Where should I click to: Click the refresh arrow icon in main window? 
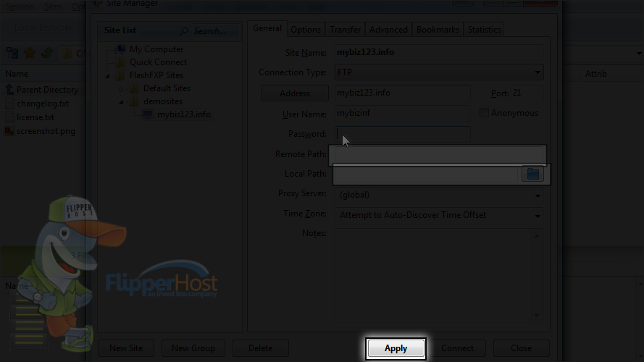pos(47,53)
